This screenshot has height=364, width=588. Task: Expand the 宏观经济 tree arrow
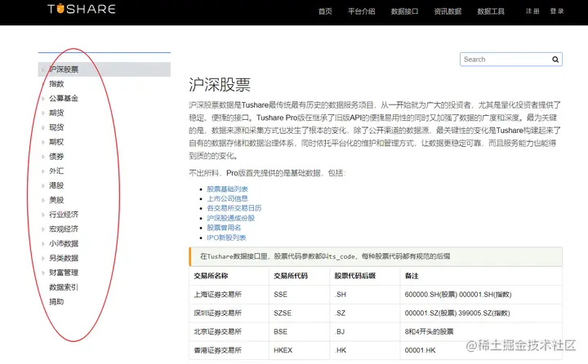pyautogui.click(x=43, y=229)
